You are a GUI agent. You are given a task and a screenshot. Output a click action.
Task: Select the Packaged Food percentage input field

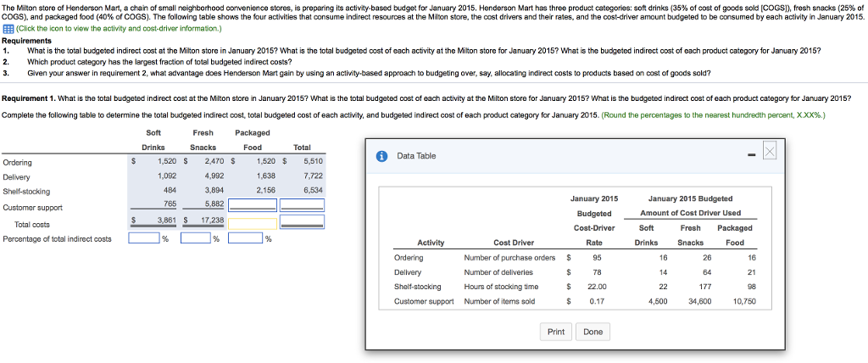[247, 238]
